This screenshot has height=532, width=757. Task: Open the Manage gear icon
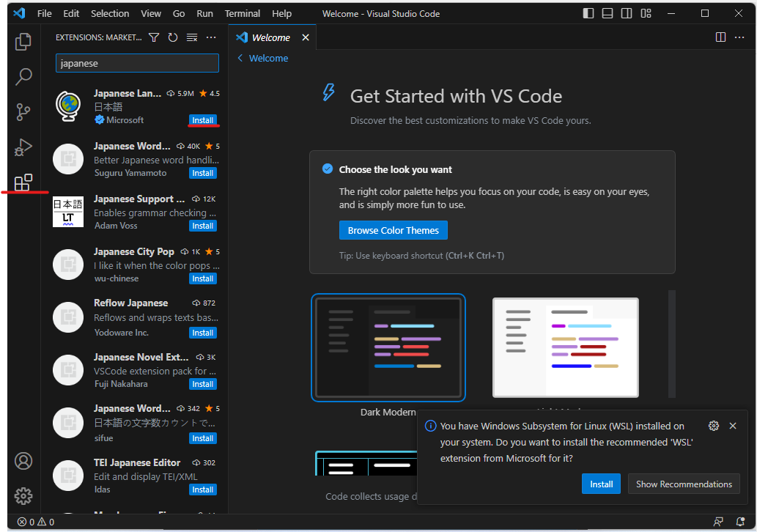click(23, 496)
